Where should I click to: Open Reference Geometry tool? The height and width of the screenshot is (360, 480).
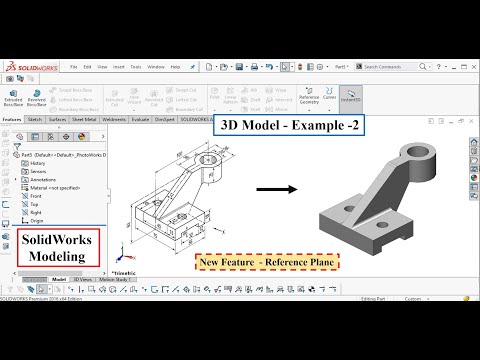[309, 96]
